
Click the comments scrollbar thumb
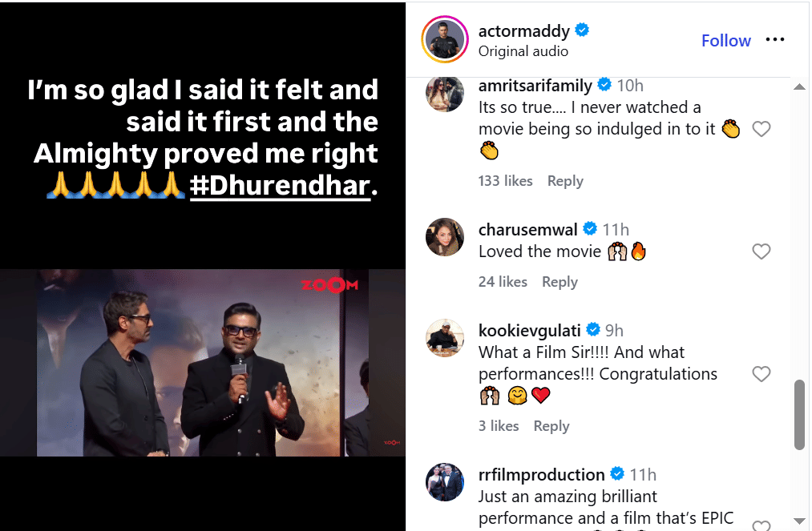(799, 415)
